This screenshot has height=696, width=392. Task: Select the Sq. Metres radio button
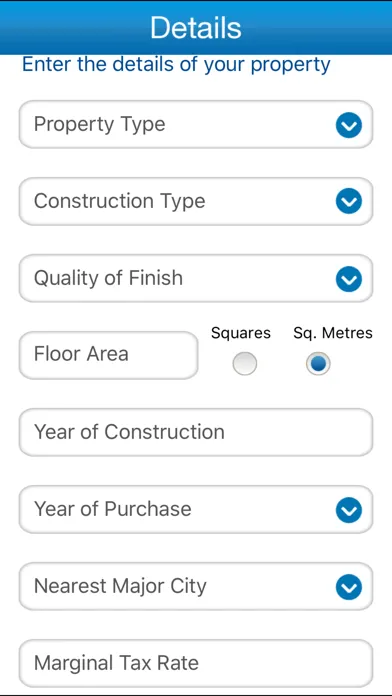tap(318, 364)
